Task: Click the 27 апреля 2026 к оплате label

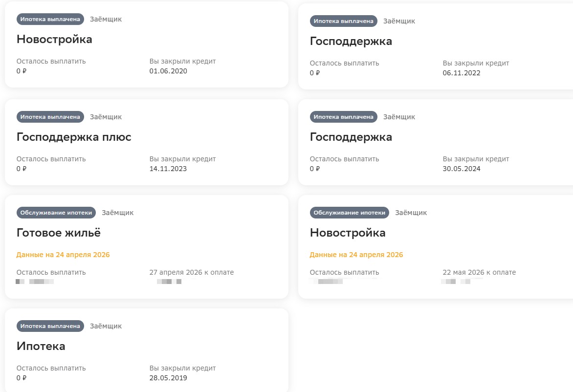Action: coord(192,272)
